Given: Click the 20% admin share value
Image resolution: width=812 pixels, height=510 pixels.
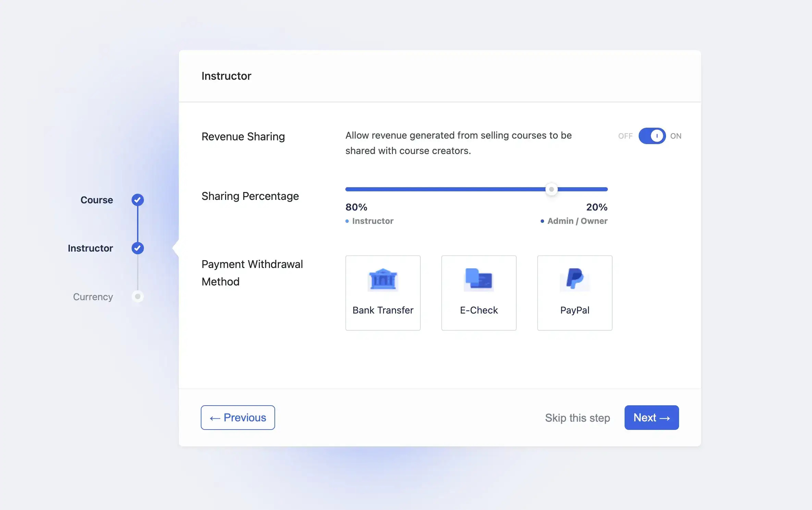Looking at the screenshot, I should pos(596,207).
